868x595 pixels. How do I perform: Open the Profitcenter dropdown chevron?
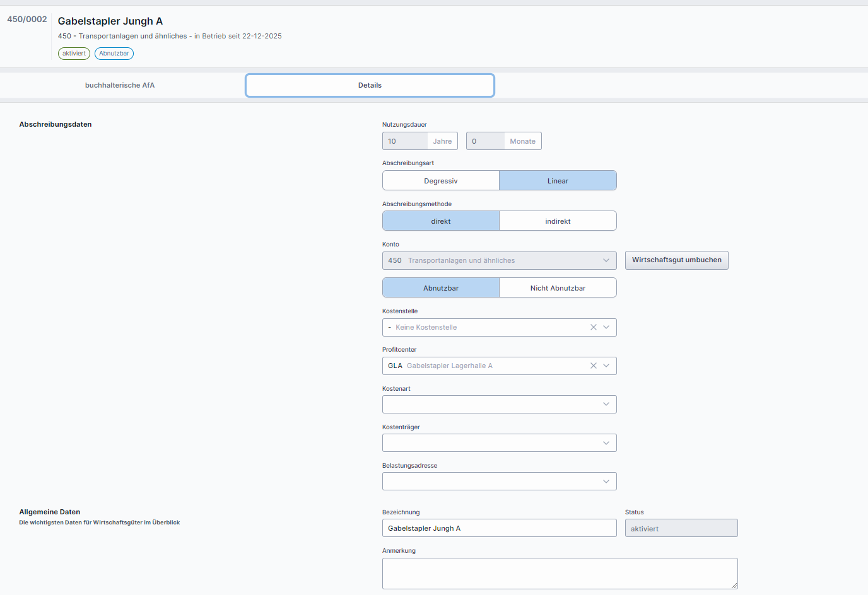point(606,366)
